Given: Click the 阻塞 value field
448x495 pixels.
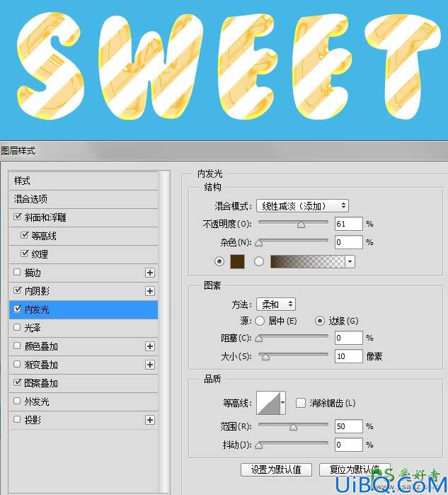Looking at the screenshot, I should (349, 338).
